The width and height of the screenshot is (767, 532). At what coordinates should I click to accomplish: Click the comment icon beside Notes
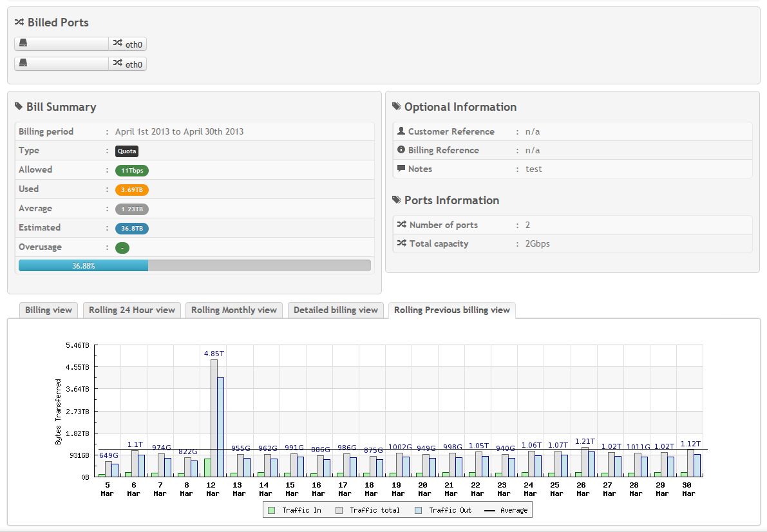click(x=401, y=169)
